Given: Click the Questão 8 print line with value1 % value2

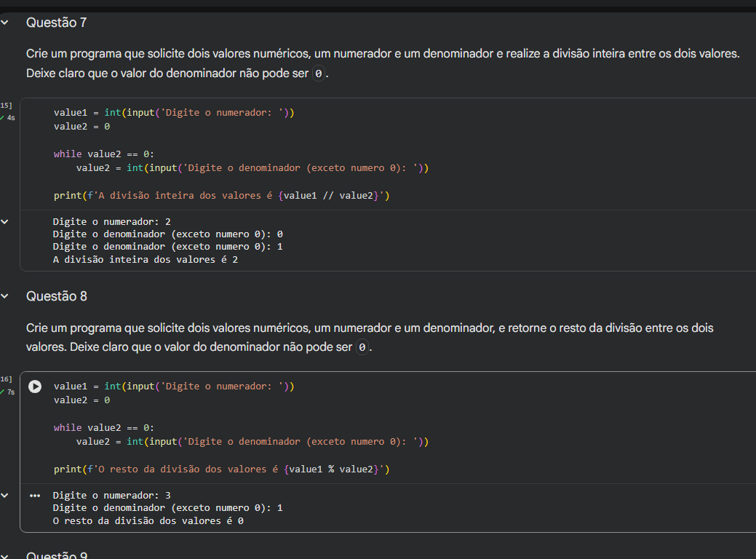Looking at the screenshot, I should [x=222, y=469].
